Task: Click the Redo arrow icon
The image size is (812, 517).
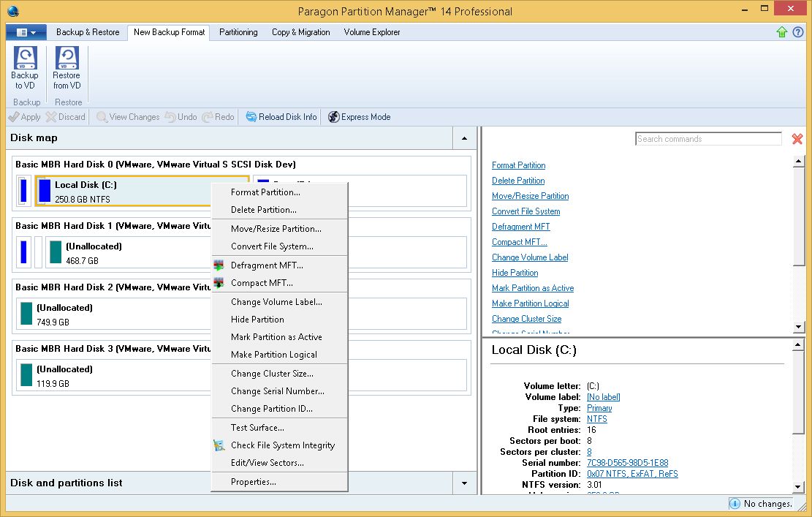Action: coord(208,117)
